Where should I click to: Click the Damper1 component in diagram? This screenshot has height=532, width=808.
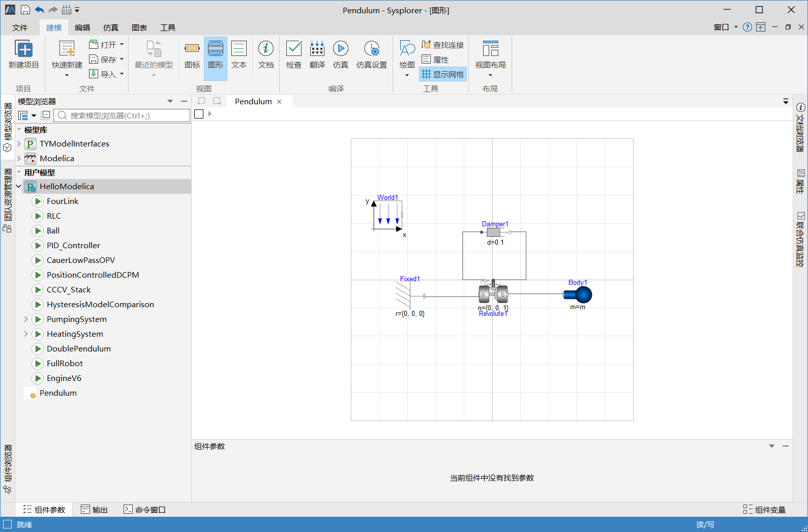(494, 232)
